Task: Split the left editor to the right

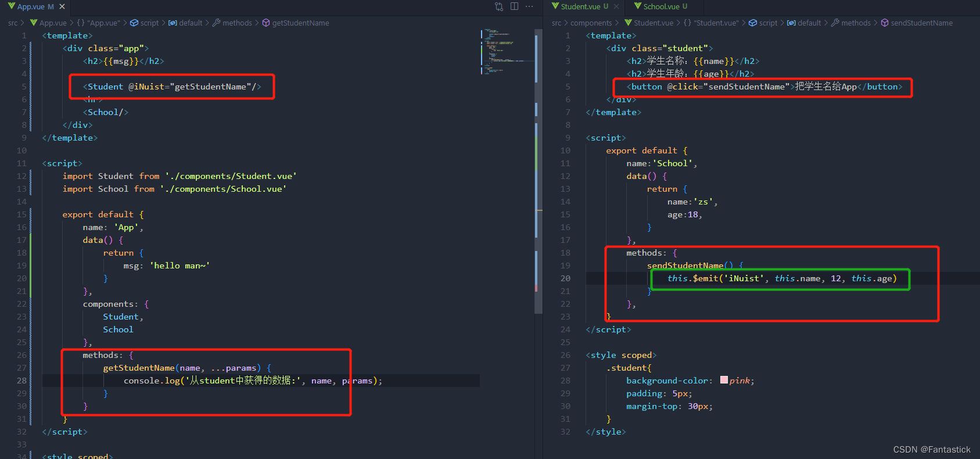Action: point(514,6)
